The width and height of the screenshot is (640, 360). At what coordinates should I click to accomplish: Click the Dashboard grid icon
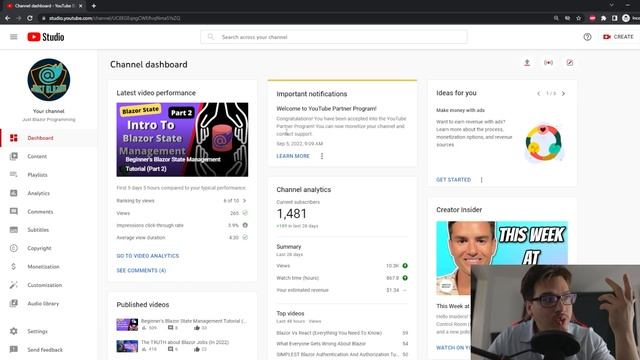click(13, 138)
